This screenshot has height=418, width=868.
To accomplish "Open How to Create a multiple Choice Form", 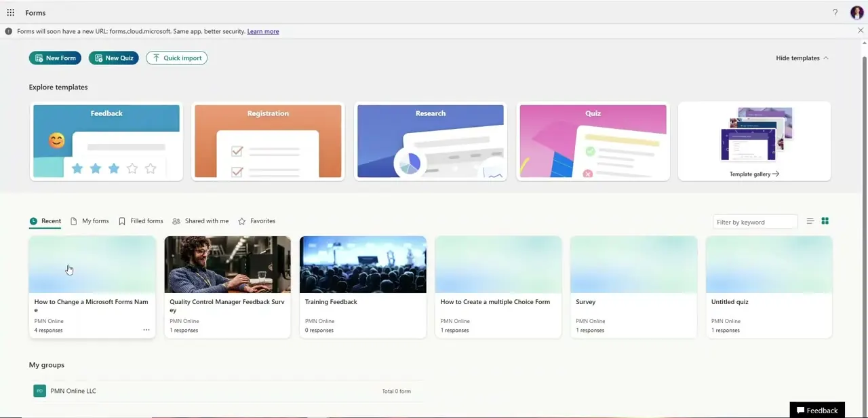I will pyautogui.click(x=498, y=287).
